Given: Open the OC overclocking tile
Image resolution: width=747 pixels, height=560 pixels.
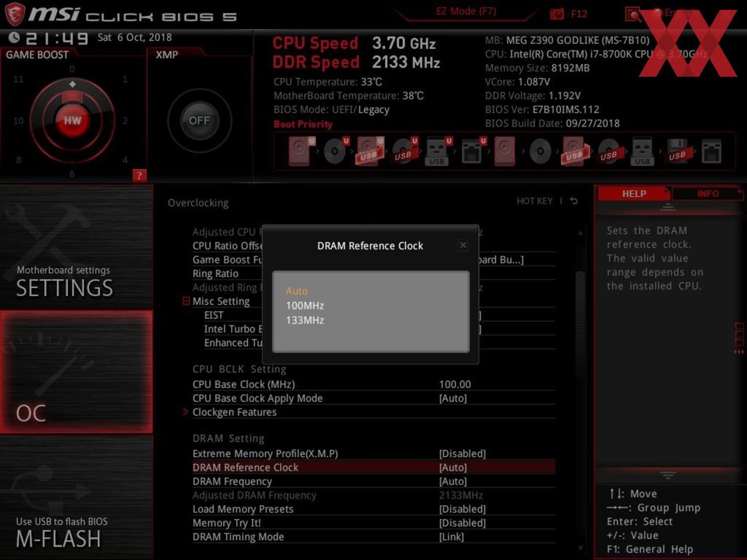Looking at the screenshot, I should (x=76, y=372).
